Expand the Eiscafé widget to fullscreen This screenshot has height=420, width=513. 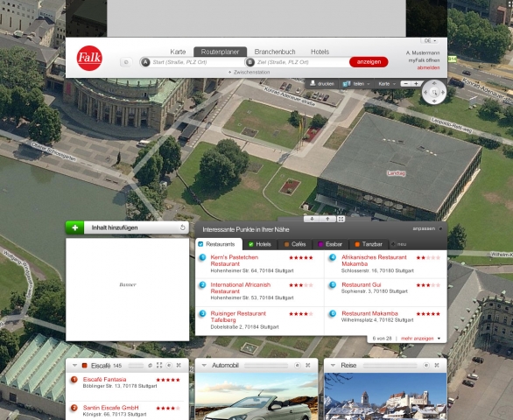point(159,365)
